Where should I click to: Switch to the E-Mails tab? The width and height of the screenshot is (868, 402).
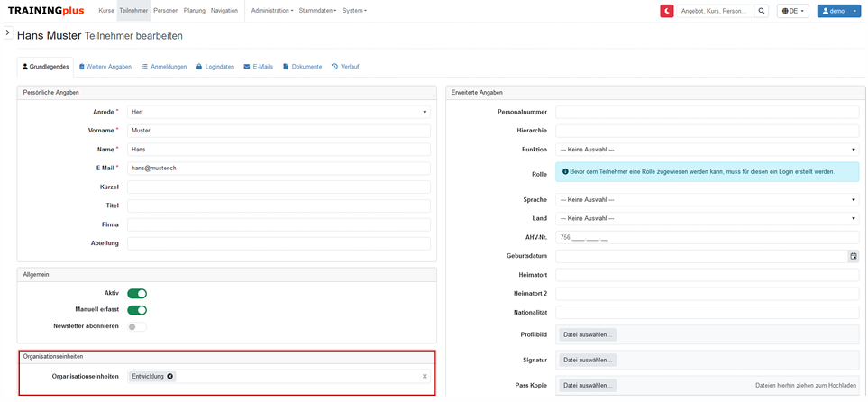259,67
